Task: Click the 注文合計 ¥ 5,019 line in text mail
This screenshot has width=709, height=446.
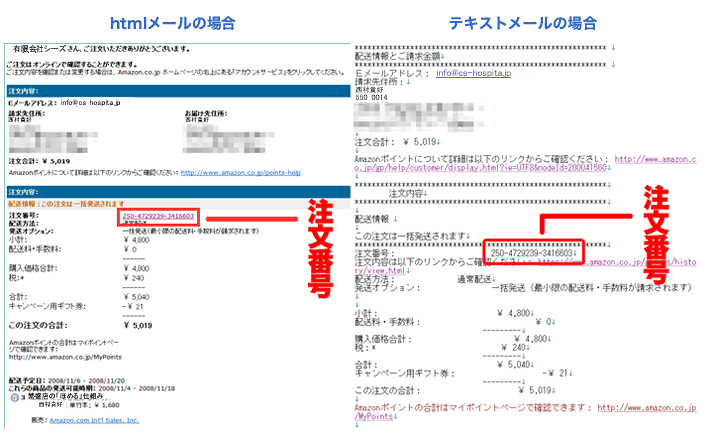Action: (x=395, y=142)
